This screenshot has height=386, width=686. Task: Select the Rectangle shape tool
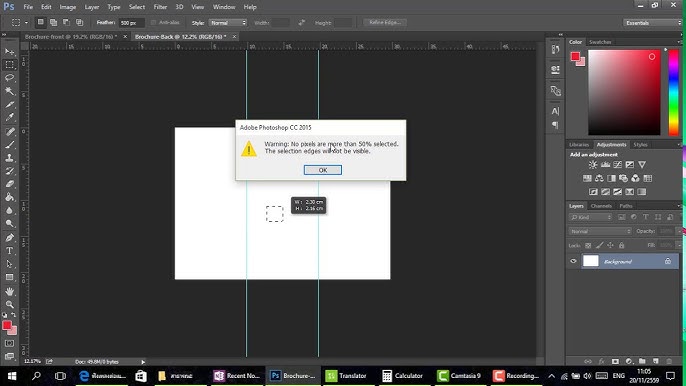point(9,277)
